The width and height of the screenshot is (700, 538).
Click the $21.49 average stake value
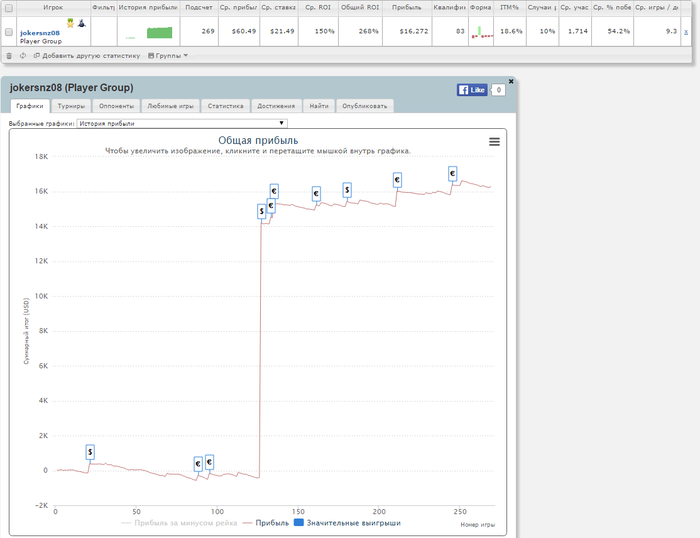tap(283, 32)
